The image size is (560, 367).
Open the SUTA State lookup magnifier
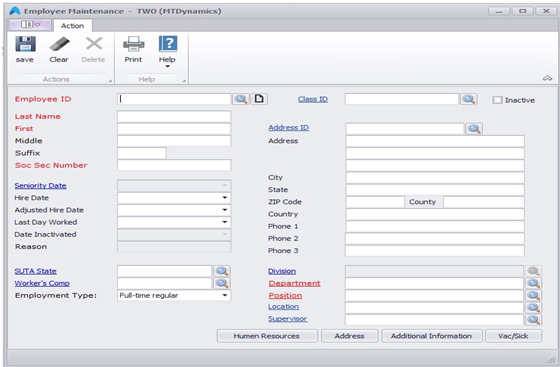pyautogui.click(x=222, y=271)
